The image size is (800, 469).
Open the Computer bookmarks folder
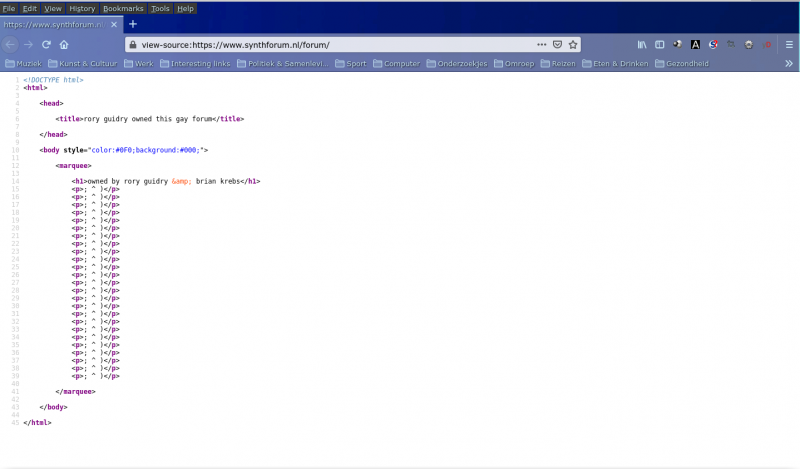point(396,64)
